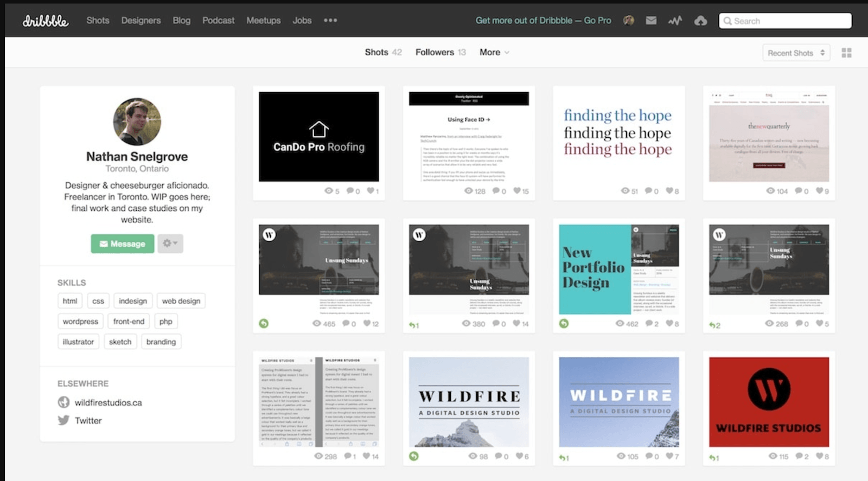Click the Dribbble logo
This screenshot has height=481, width=868.
pyautogui.click(x=46, y=21)
